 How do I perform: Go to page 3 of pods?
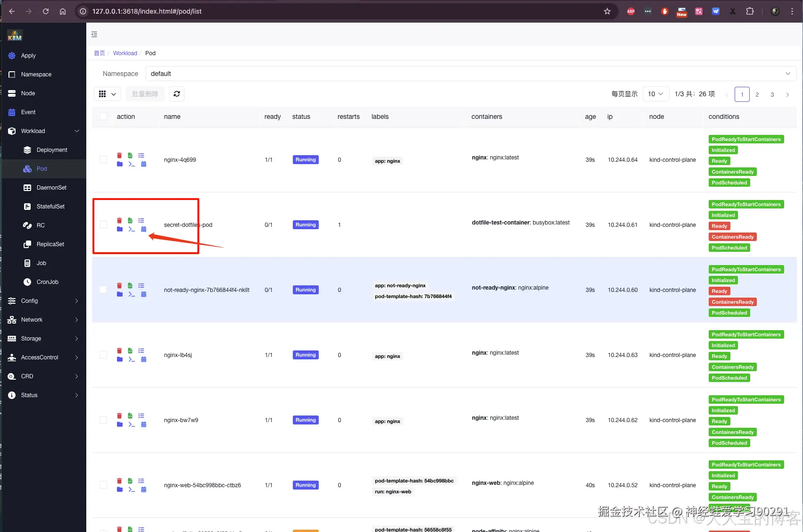tap(772, 94)
